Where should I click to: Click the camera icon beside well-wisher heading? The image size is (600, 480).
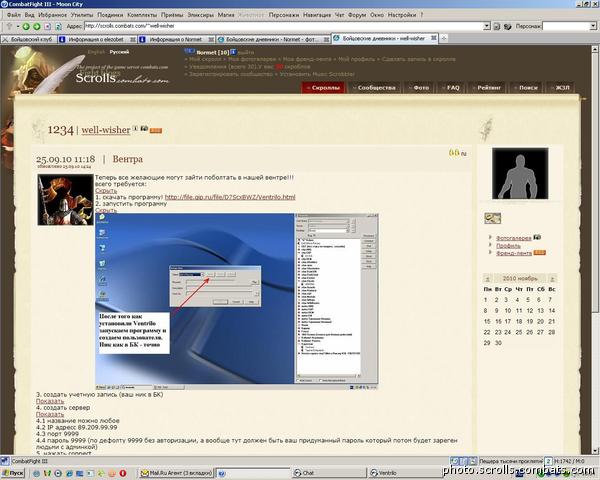point(144,129)
